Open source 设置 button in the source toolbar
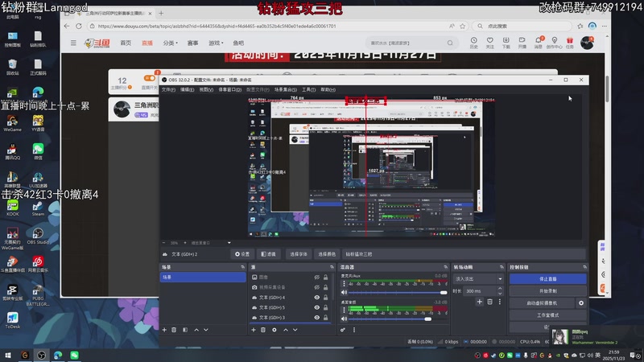This screenshot has height=362, width=644. [x=242, y=254]
